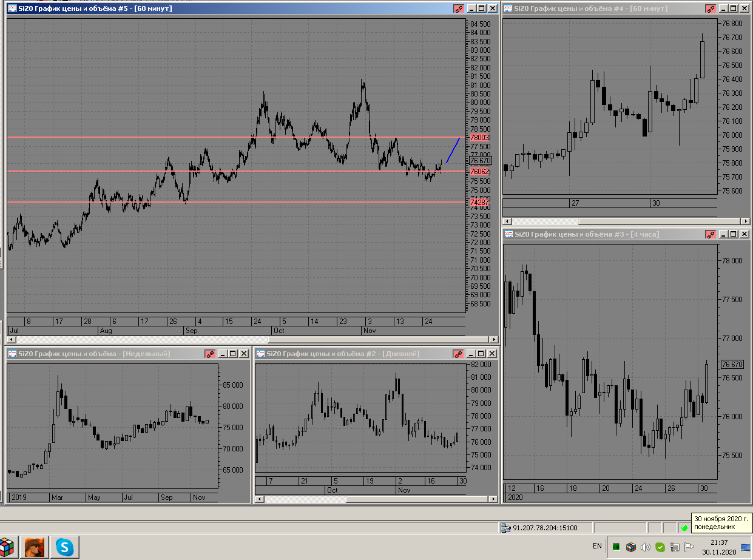The image size is (753, 560).
Task: Click the right scroll arrow of chart #4
Action: (746, 221)
